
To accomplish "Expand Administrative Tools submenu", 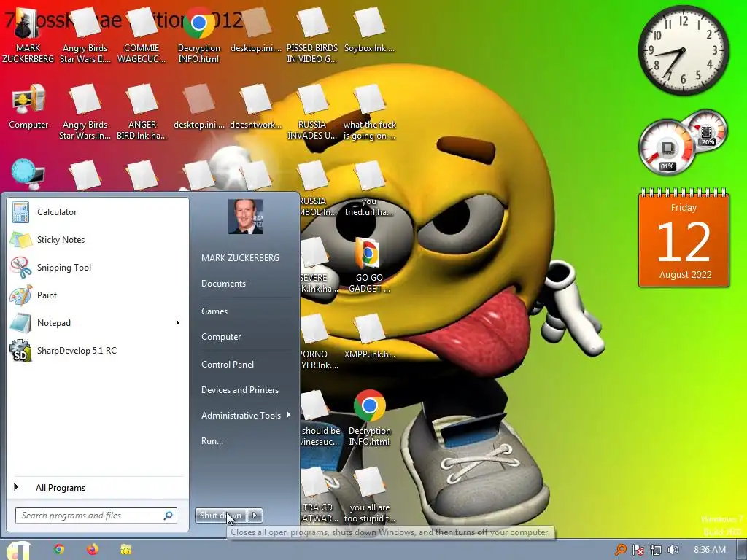I will (x=245, y=415).
